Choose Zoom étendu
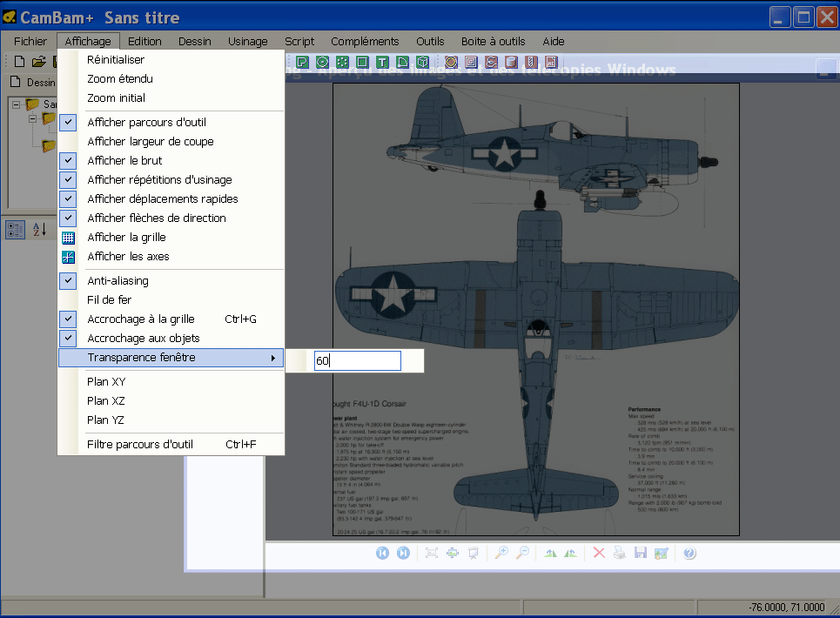This screenshot has width=840, height=618. [171, 78]
